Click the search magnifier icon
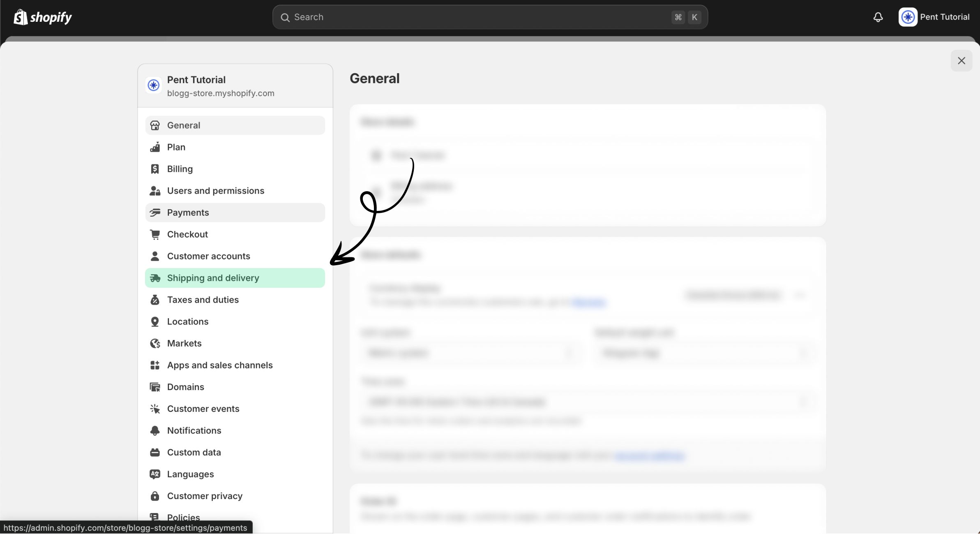The width and height of the screenshot is (980, 534). click(x=285, y=17)
